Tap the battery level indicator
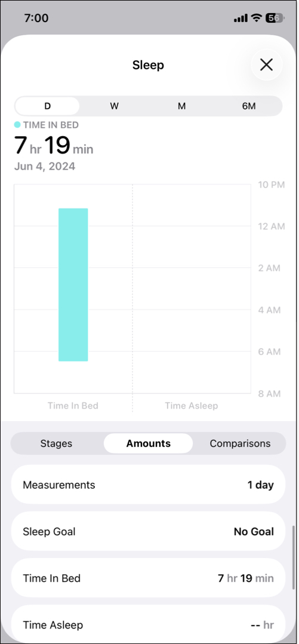Screen dimensions: 299x644 (x=275, y=18)
